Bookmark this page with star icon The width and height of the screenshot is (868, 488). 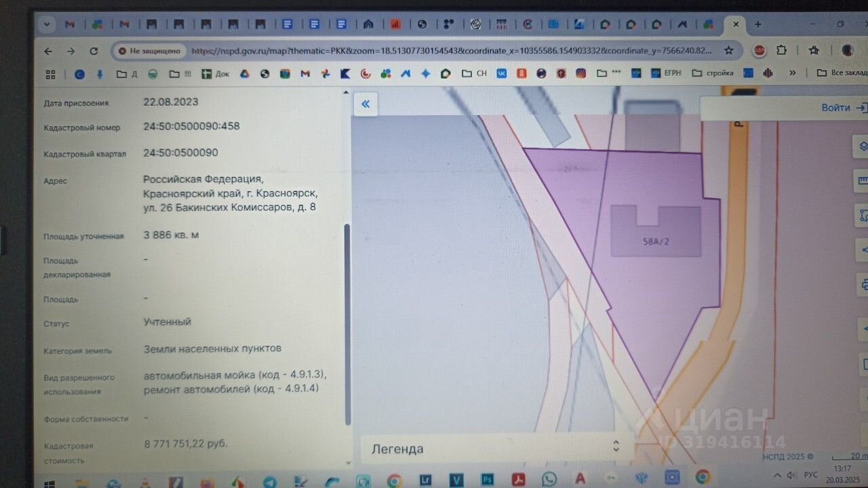click(728, 51)
